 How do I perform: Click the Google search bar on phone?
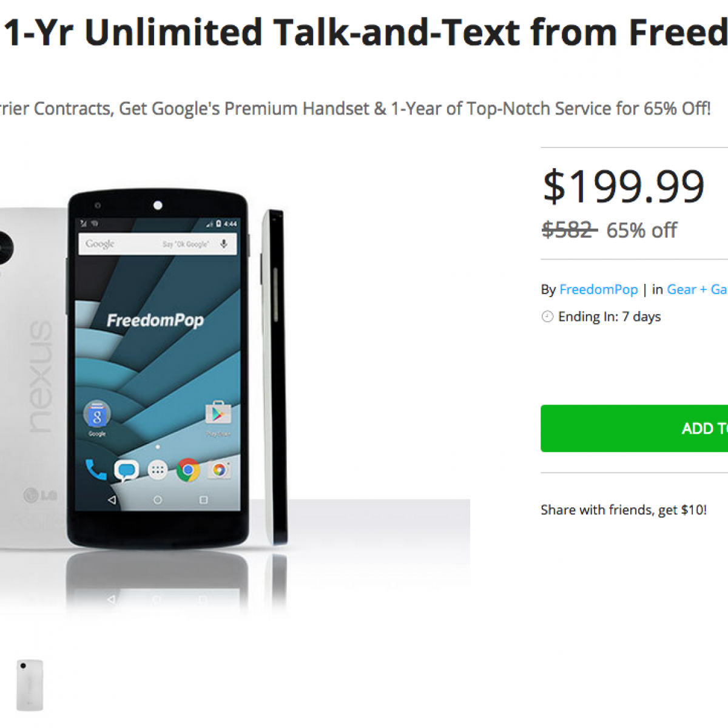pyautogui.click(x=146, y=244)
